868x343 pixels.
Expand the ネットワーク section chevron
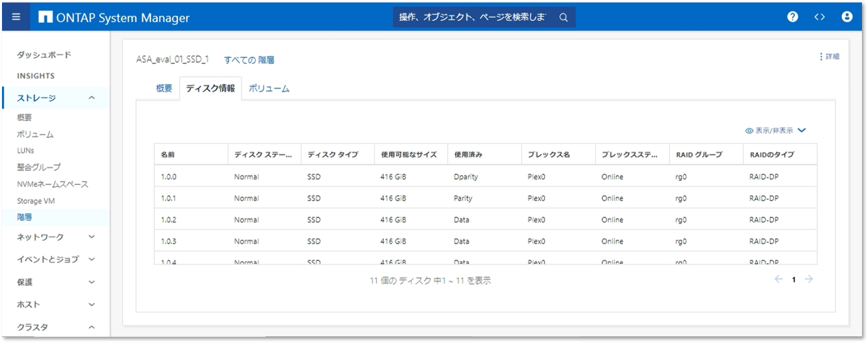(x=92, y=237)
